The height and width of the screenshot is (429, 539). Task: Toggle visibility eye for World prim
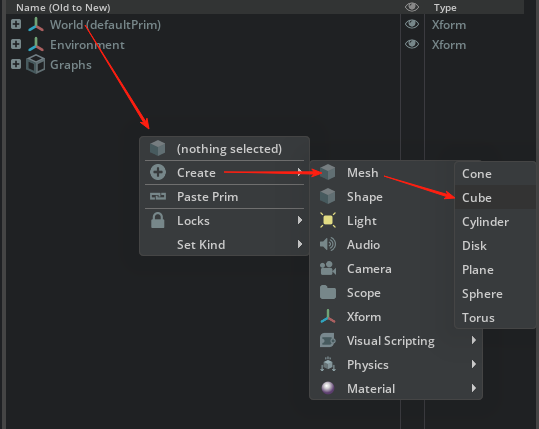(412, 24)
